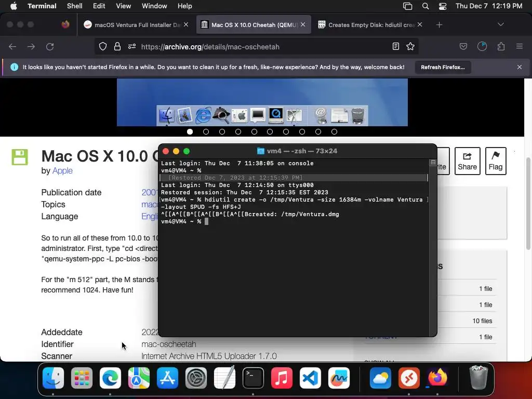Open the Apple menu
Screen dimensions: 532x399
14,6
